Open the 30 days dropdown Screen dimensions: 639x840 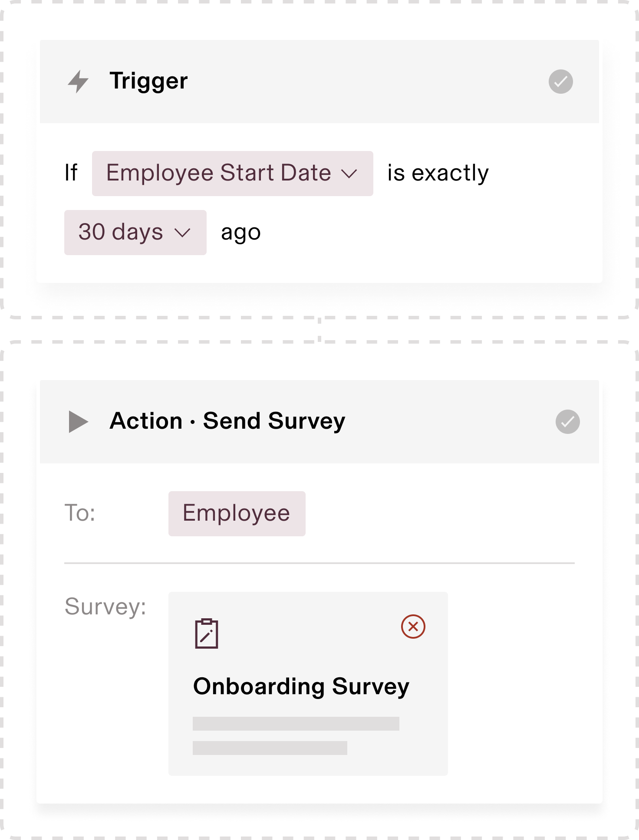click(135, 232)
